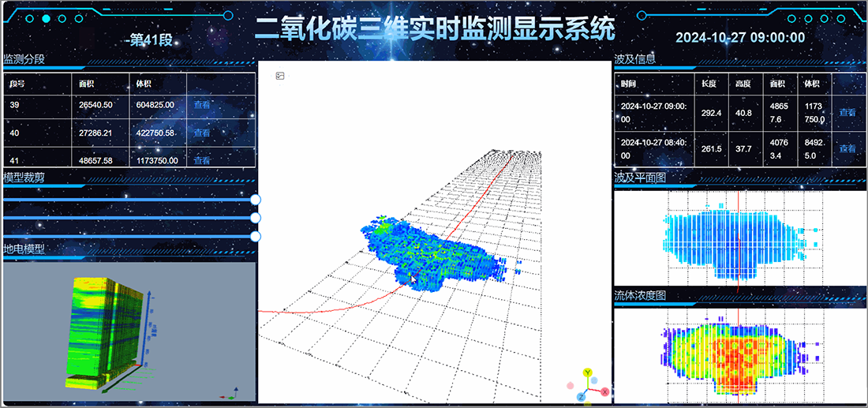The width and height of the screenshot is (868, 408).
Task: View segment 41 details via 查看
Action: pyautogui.click(x=202, y=160)
